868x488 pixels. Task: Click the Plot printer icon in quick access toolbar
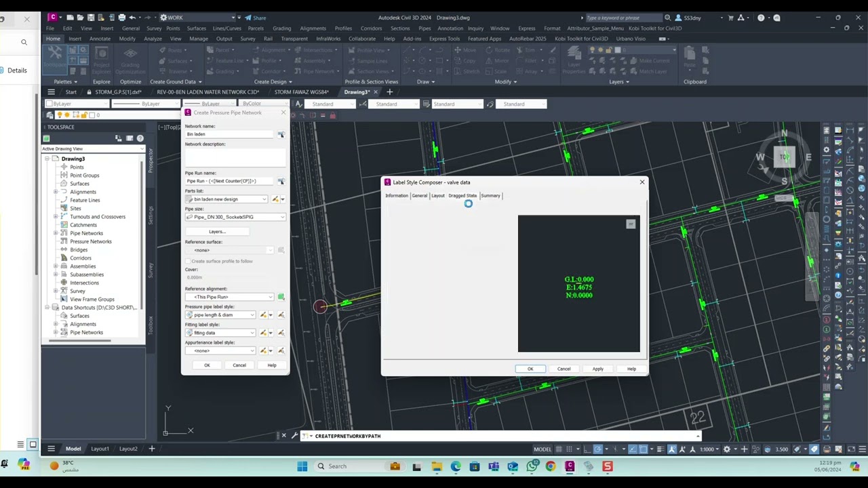(x=121, y=18)
